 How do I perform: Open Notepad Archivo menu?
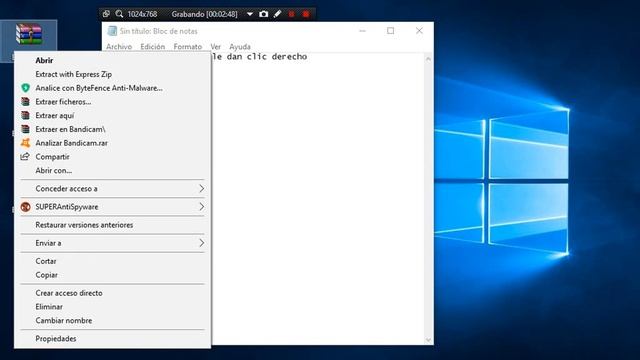[119, 47]
